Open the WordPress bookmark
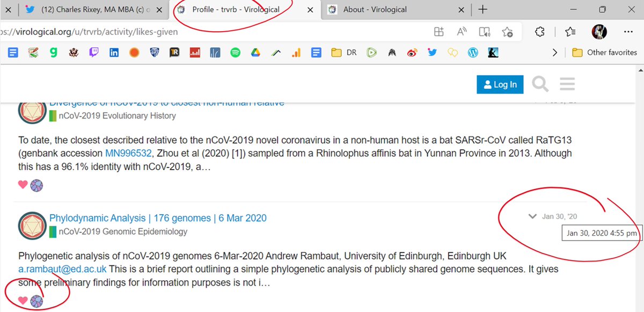644x312 pixels. click(473, 52)
